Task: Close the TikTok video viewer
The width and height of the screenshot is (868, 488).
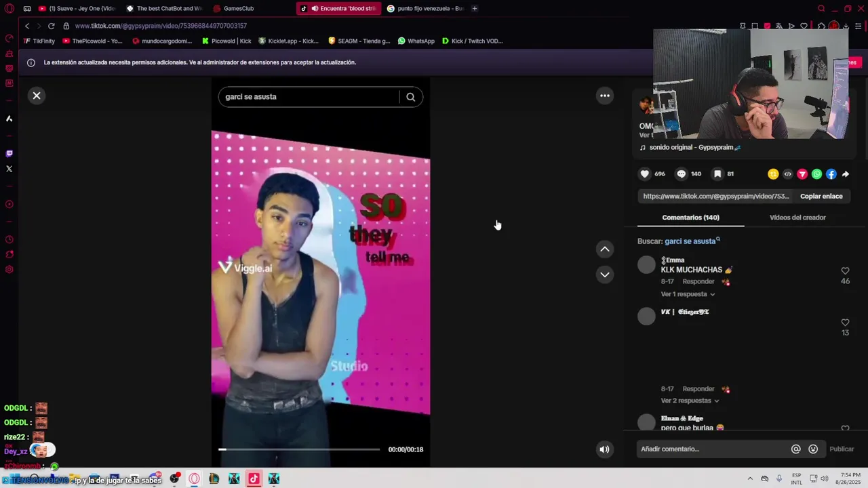Action: pos(37,96)
